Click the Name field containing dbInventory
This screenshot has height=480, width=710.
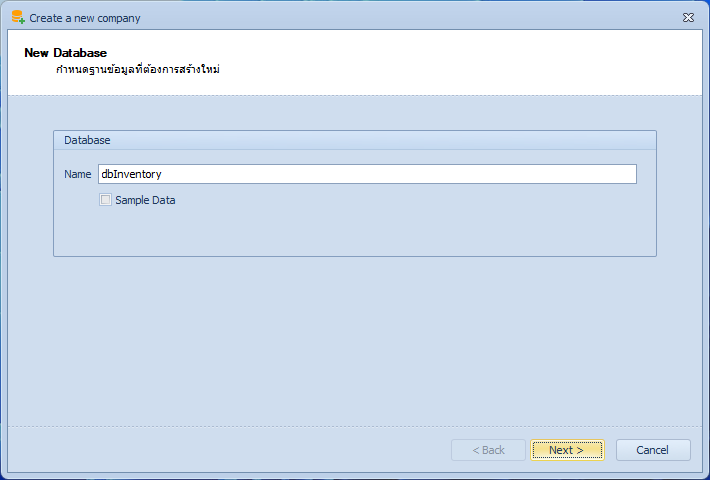click(x=367, y=174)
